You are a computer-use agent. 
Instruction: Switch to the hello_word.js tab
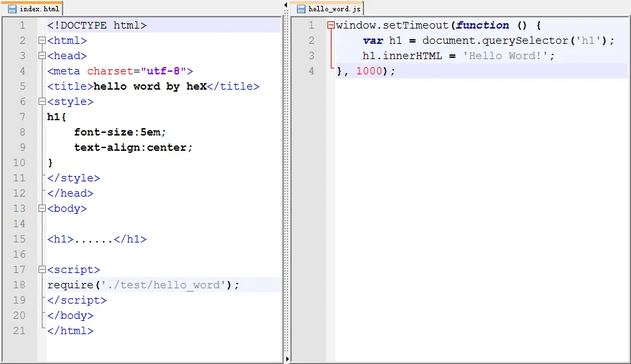(x=329, y=9)
